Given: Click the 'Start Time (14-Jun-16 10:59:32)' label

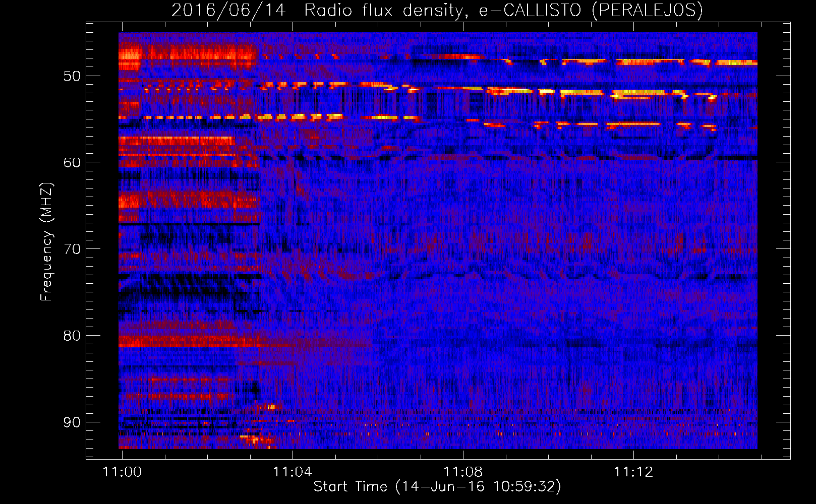Looking at the screenshot, I should pyautogui.click(x=437, y=487).
